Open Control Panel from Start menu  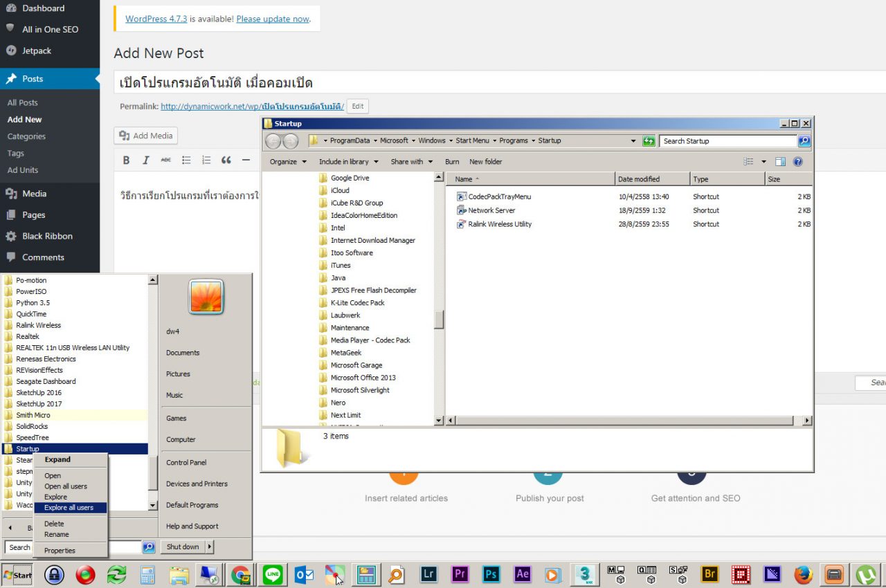pos(186,462)
